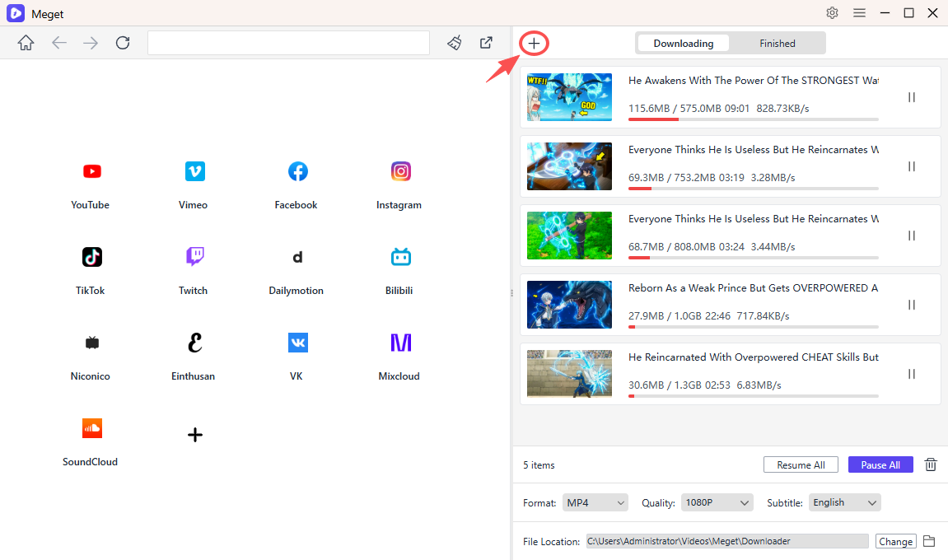Expand the Format MP4 dropdown

point(595,502)
